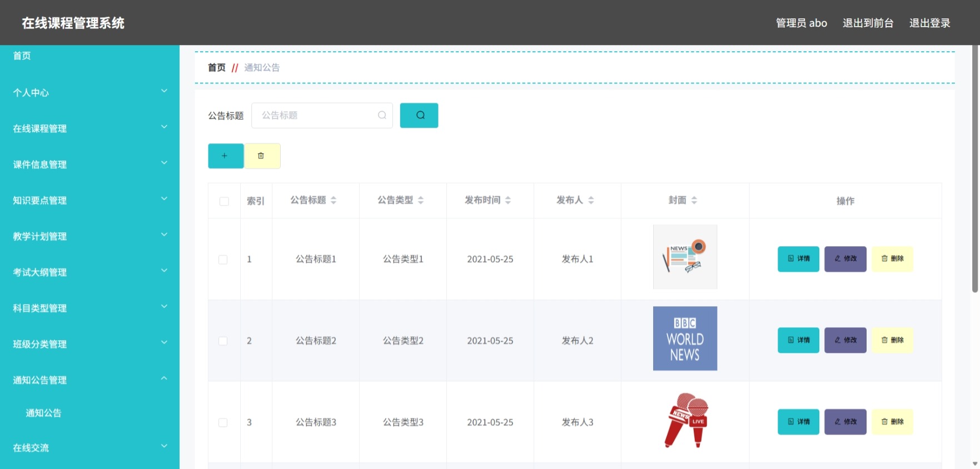Click cell text 发布人3
The height and width of the screenshot is (469, 980).
tap(578, 422)
